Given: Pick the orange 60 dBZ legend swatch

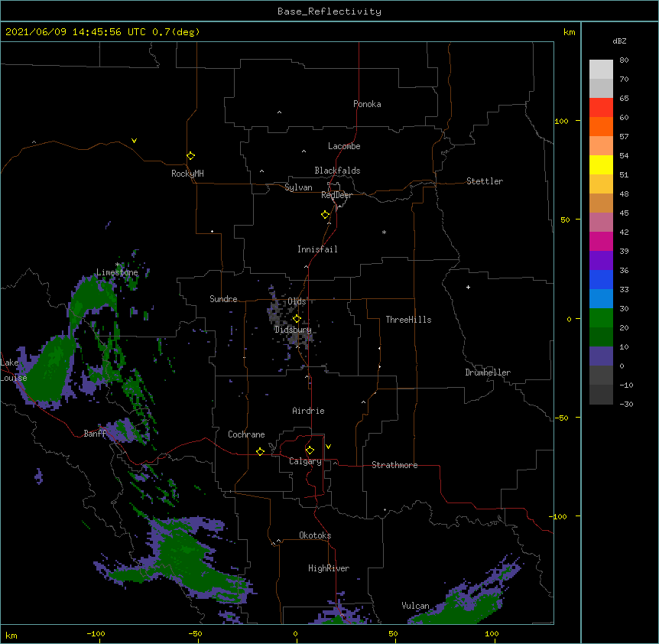Looking at the screenshot, I should (601, 127).
